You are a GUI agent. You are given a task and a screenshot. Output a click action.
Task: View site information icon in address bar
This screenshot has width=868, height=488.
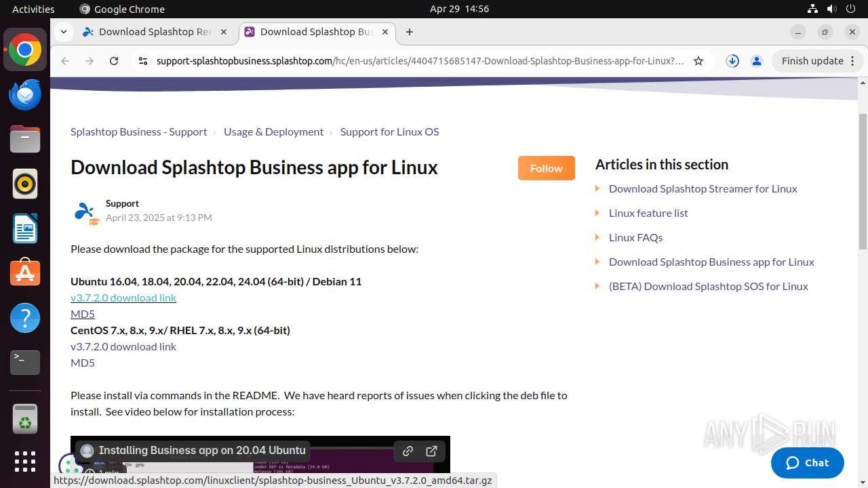click(x=142, y=61)
